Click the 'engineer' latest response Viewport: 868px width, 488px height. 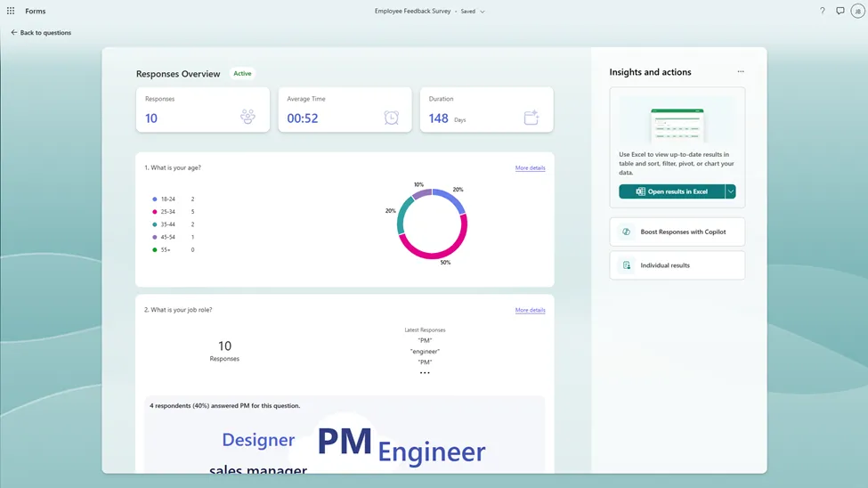pyautogui.click(x=425, y=351)
